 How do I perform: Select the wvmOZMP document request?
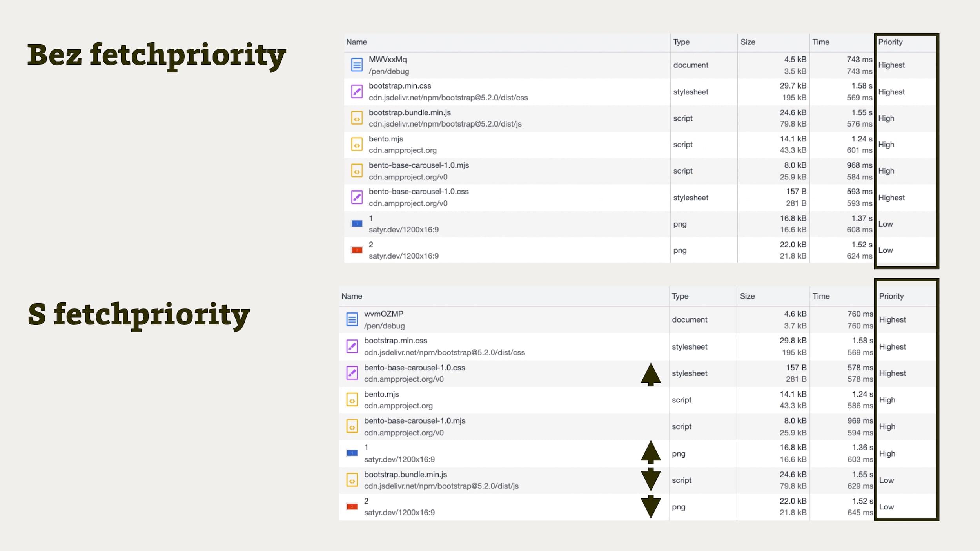coord(383,314)
